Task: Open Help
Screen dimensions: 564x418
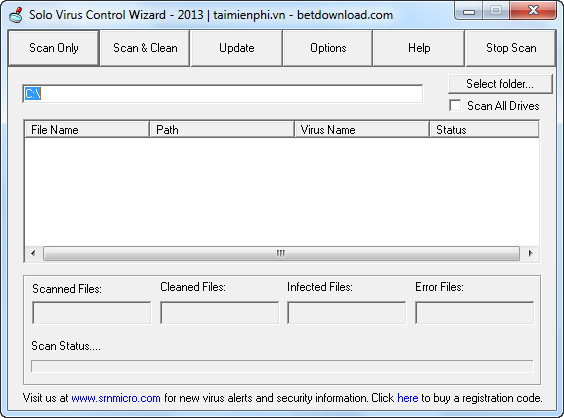Action: coord(419,48)
